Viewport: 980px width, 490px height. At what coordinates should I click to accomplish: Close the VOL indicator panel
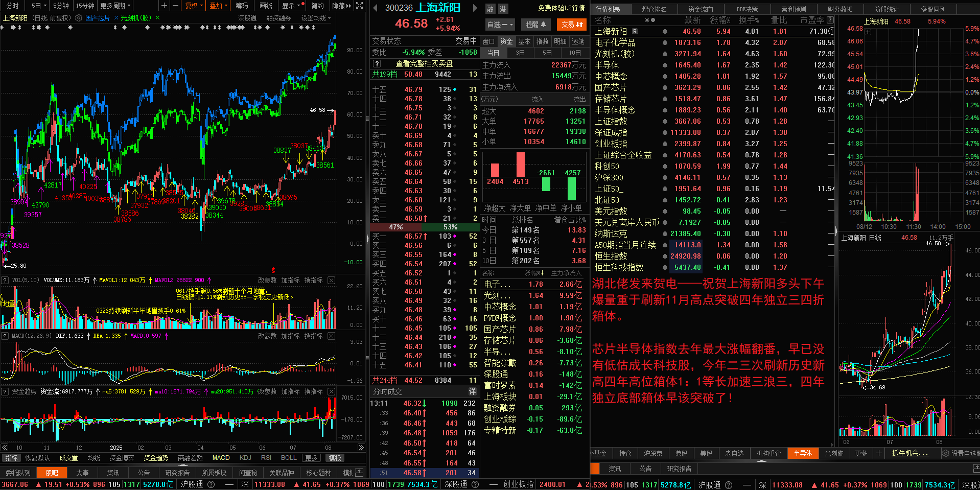[x=331, y=280]
